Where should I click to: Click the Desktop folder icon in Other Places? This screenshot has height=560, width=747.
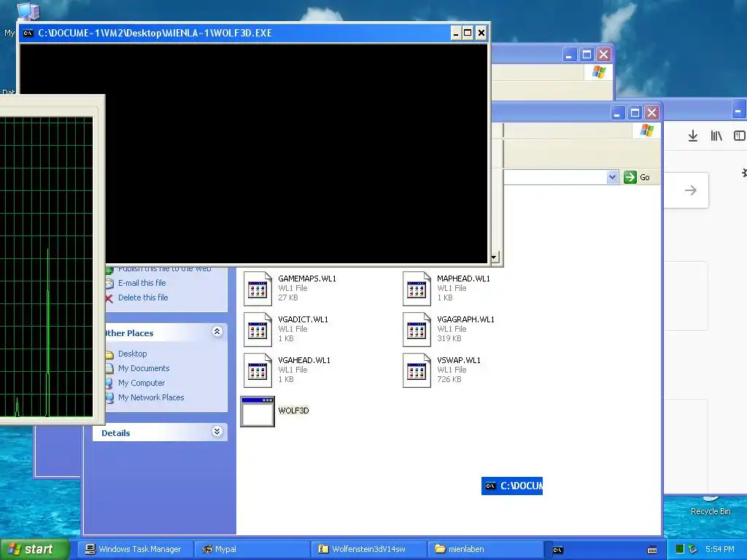[x=109, y=354]
